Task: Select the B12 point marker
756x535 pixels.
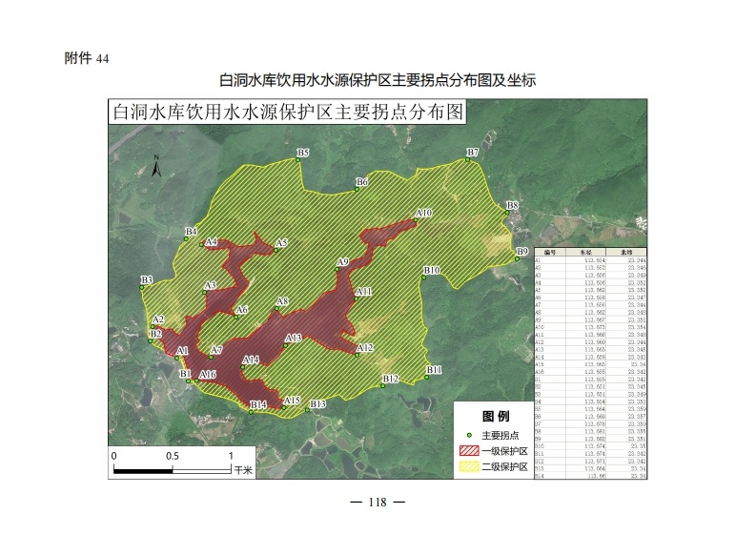Action: 383,386
